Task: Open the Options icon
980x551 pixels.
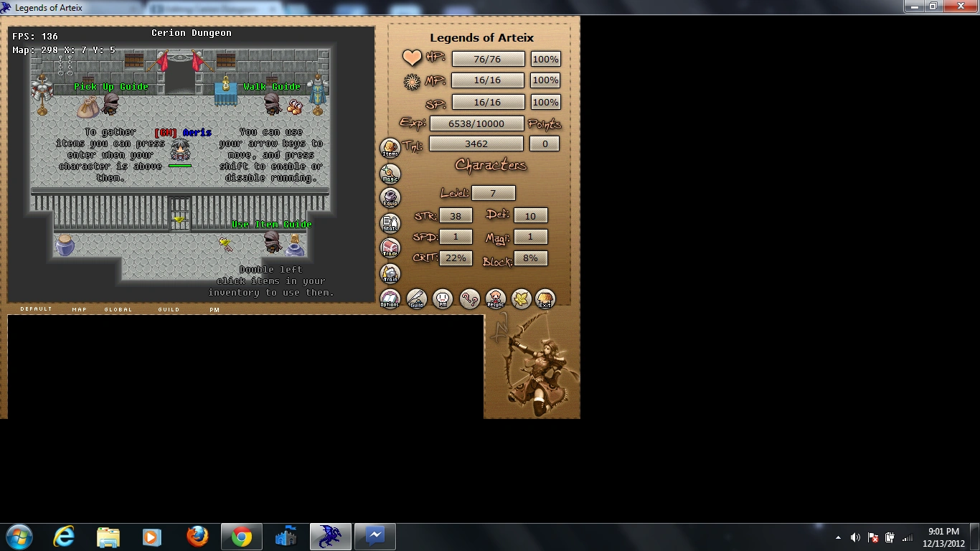Action: [x=390, y=299]
